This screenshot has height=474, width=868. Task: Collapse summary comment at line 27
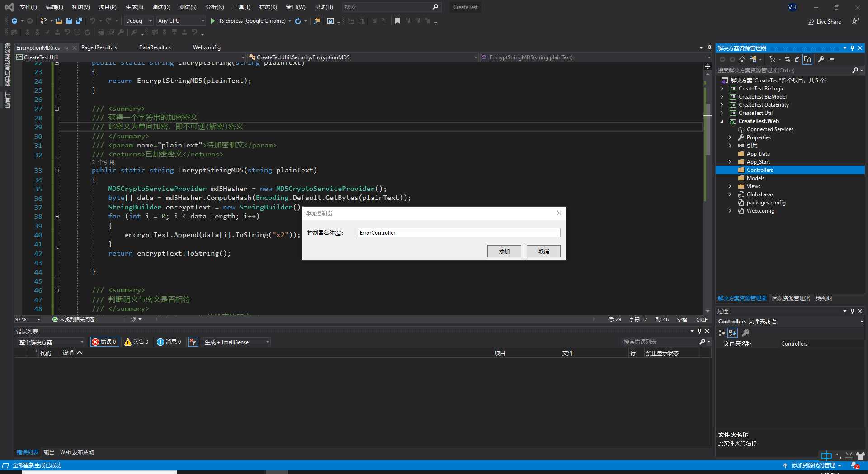(x=57, y=109)
